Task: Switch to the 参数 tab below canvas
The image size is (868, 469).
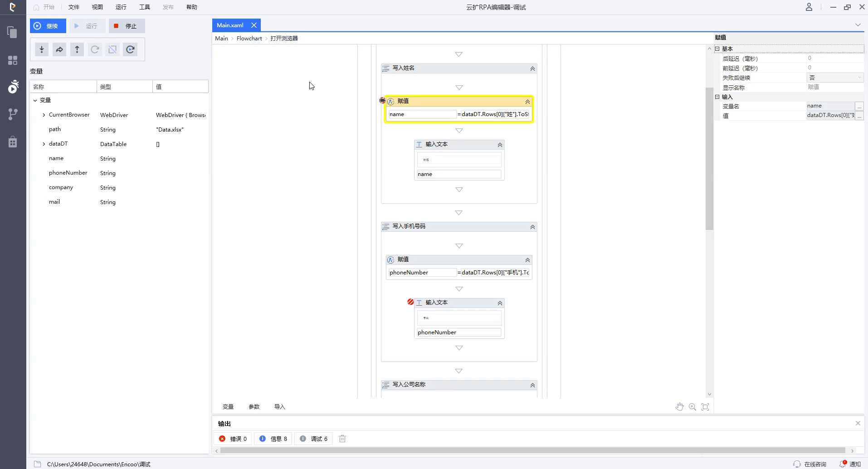Action: (x=254, y=407)
